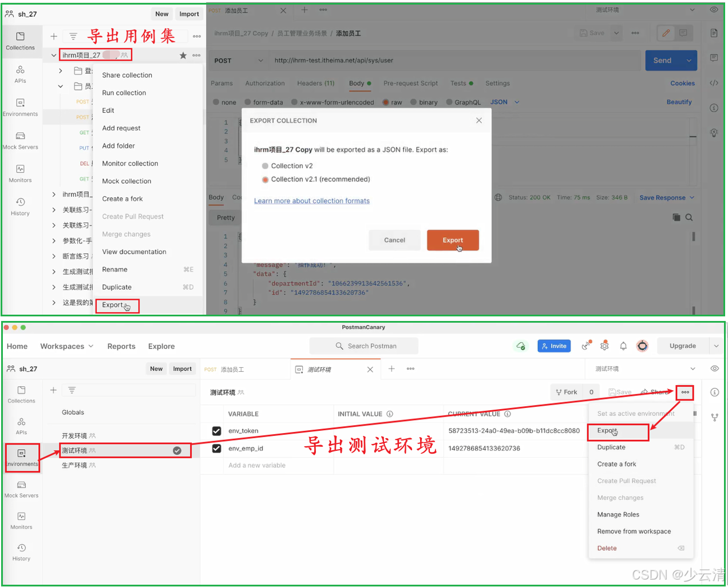The image size is (728, 587).
Task: Open dropdown arrow beside Upgrade
Action: pos(716,346)
